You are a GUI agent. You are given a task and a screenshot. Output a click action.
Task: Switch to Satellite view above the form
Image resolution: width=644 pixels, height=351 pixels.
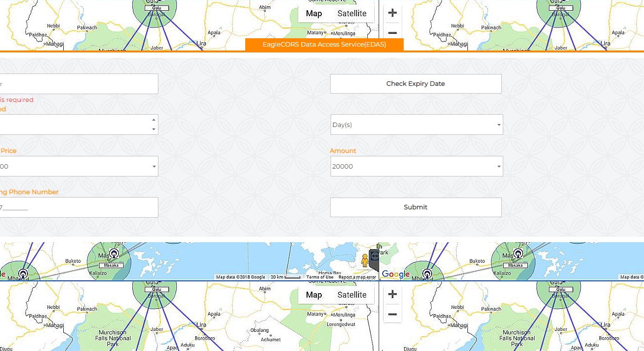click(x=352, y=13)
